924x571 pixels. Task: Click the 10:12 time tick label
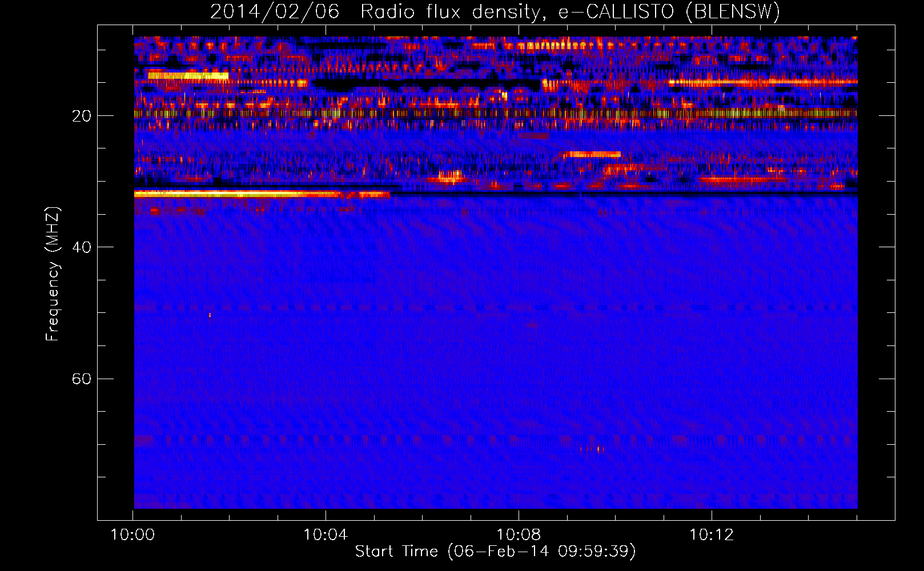click(x=712, y=534)
